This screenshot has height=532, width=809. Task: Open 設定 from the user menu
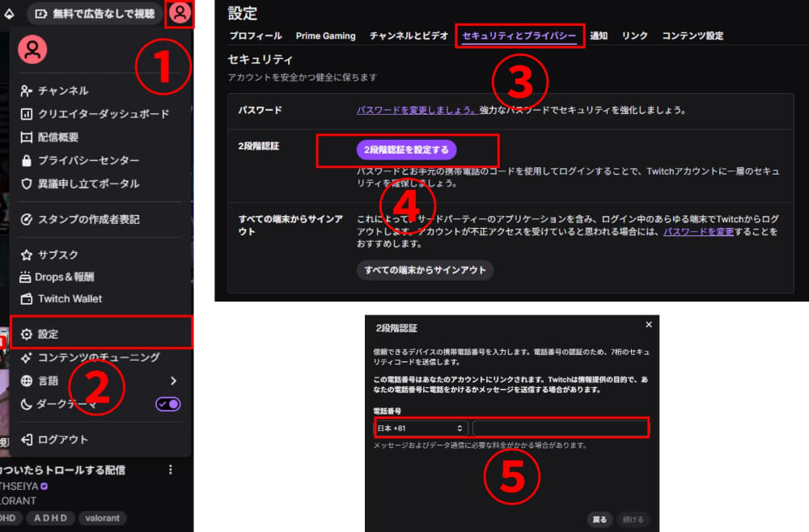click(100, 334)
